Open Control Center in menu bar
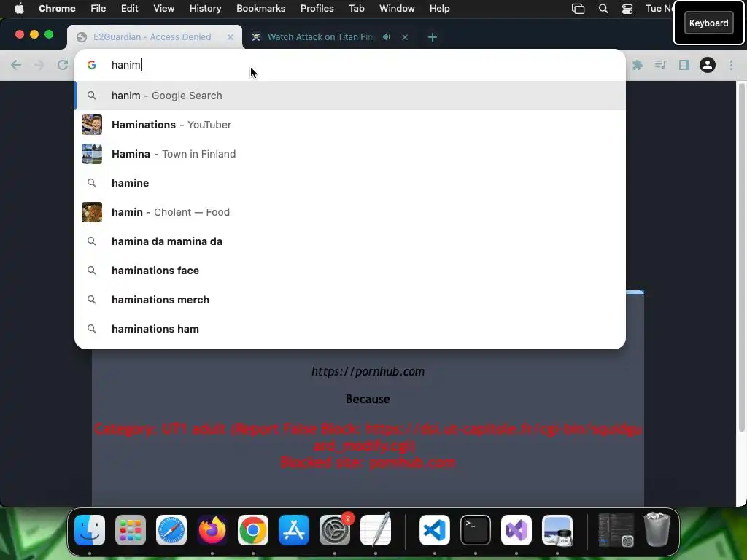 point(627,9)
